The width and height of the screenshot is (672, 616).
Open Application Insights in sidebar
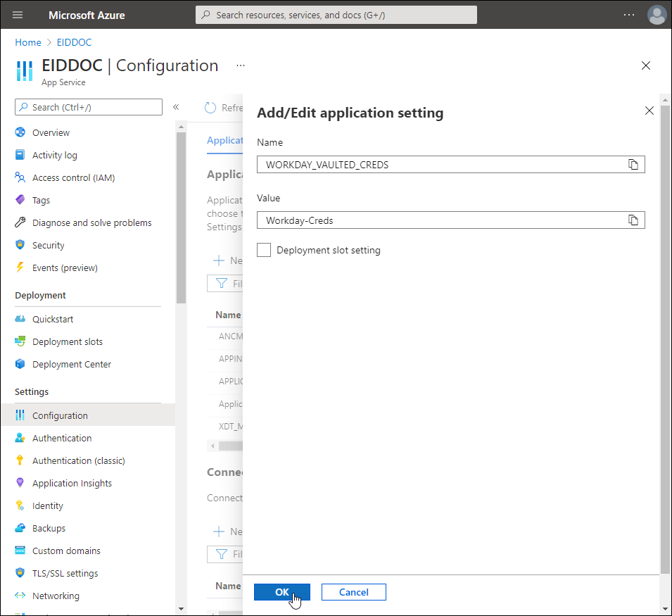pos(72,483)
